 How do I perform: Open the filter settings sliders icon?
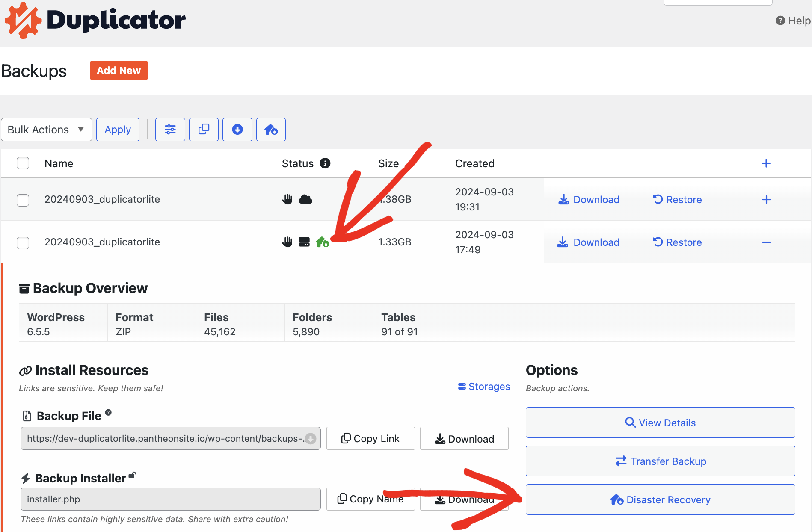(x=170, y=130)
